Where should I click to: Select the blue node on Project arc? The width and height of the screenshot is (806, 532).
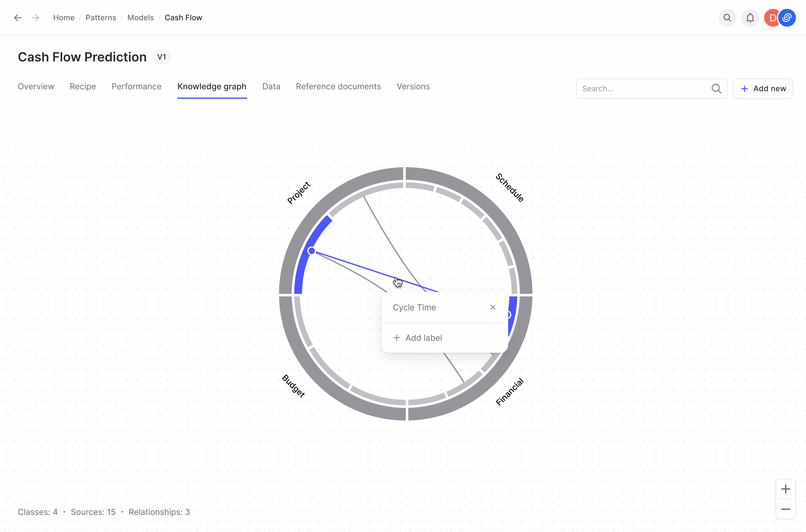click(312, 251)
